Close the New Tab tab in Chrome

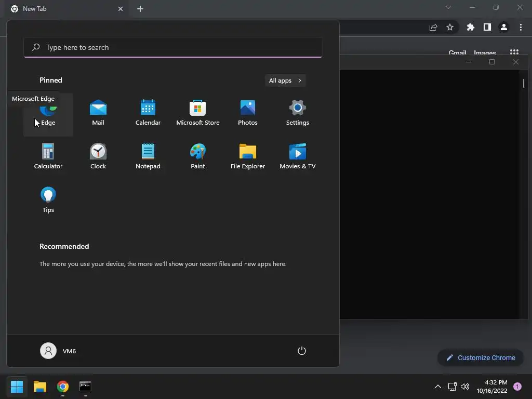pyautogui.click(x=121, y=9)
